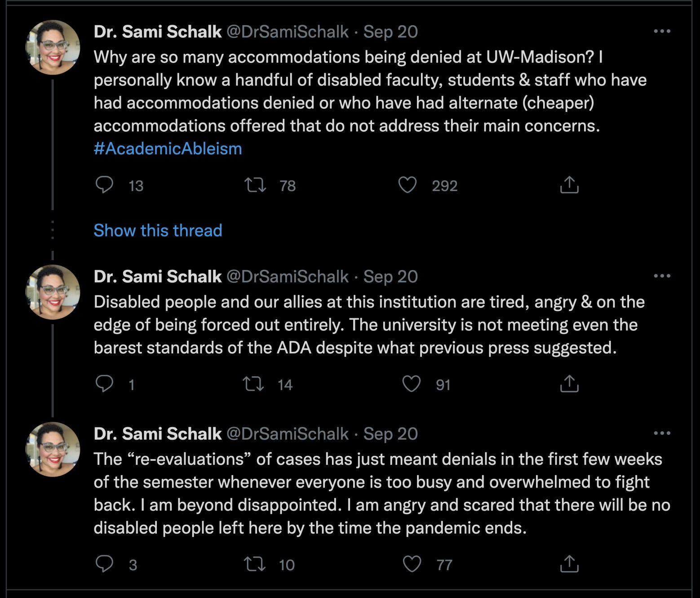Like the tweet with 91 likes
Viewport: 700px width, 598px height.
[411, 384]
